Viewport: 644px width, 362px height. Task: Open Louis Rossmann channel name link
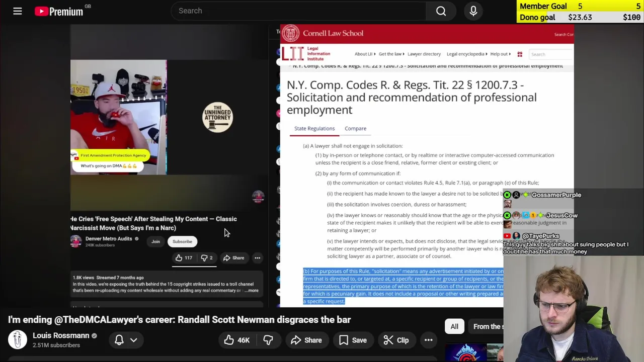(x=61, y=335)
